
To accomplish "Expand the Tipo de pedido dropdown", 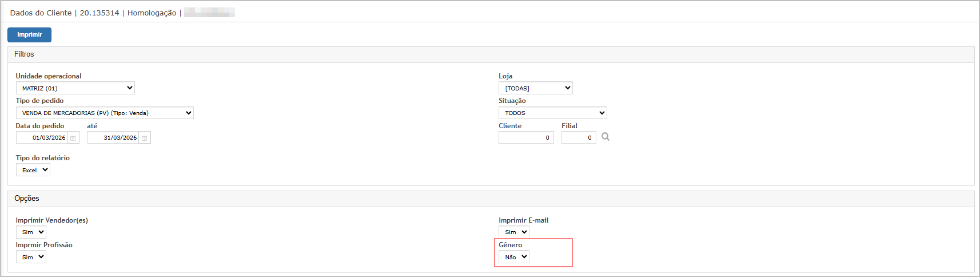I will coord(105,113).
